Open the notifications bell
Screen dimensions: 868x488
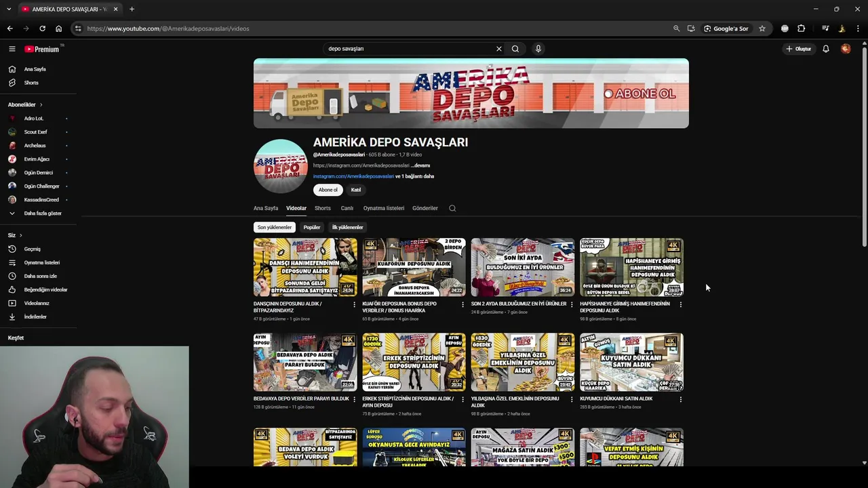[x=826, y=49]
